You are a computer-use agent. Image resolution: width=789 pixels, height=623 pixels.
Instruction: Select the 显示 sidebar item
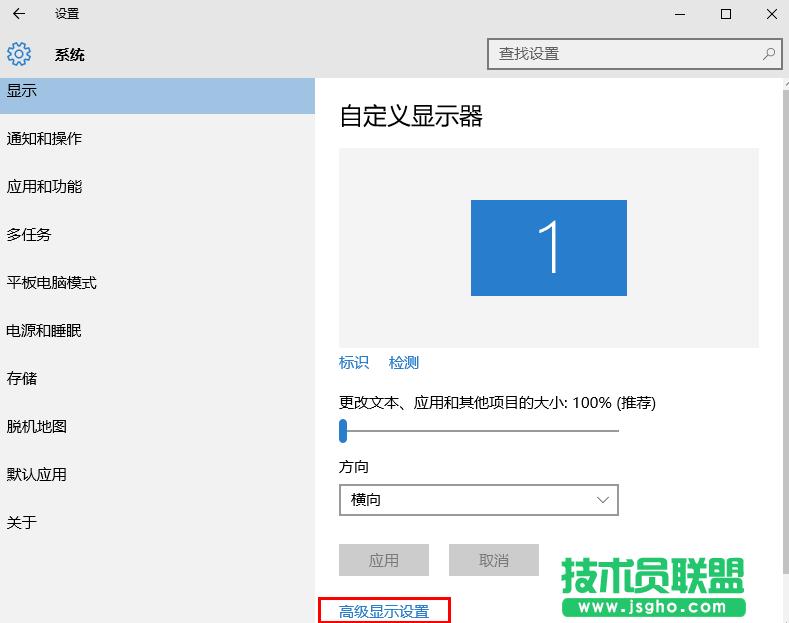(x=157, y=95)
